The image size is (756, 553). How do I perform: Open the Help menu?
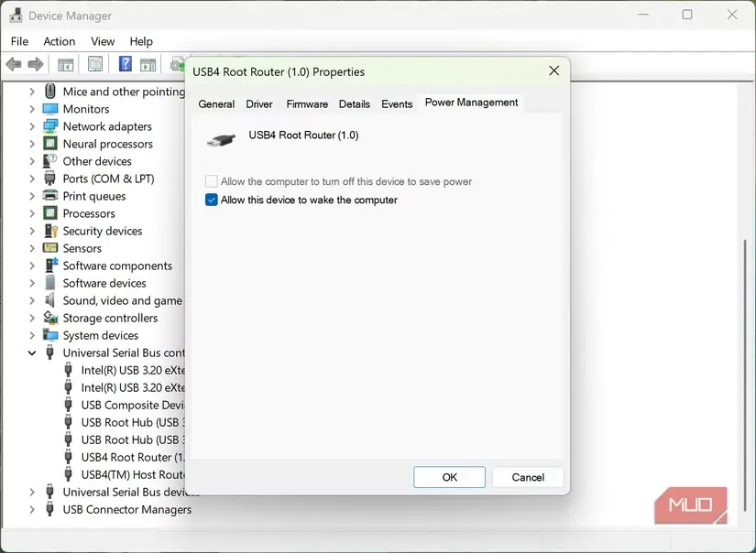click(x=141, y=41)
